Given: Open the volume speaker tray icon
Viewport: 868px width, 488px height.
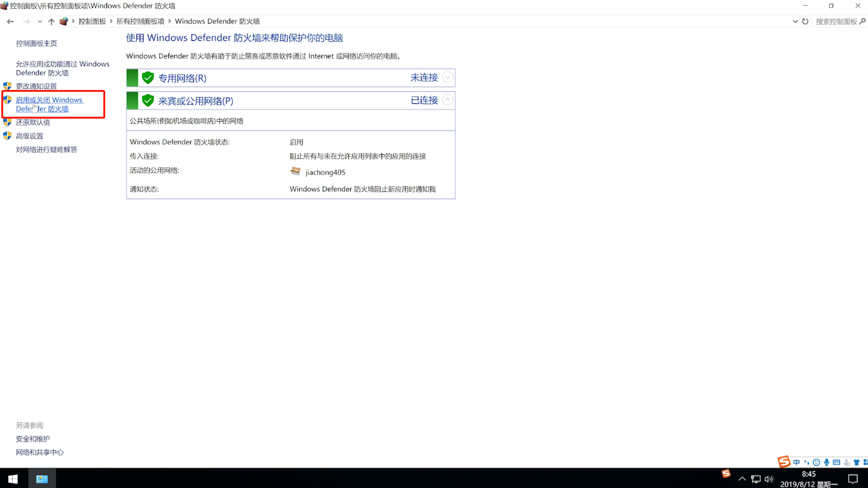Looking at the screenshot, I should click(769, 479).
